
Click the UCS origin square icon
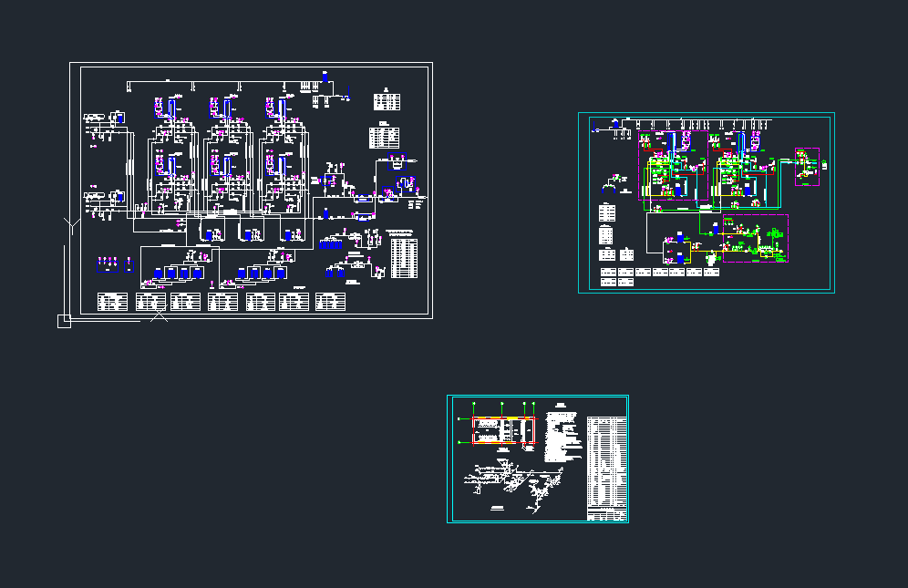point(64,320)
